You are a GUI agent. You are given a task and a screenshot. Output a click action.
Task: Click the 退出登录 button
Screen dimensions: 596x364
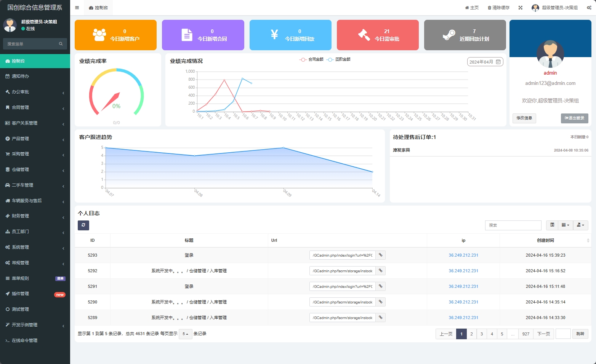pyautogui.click(x=574, y=118)
